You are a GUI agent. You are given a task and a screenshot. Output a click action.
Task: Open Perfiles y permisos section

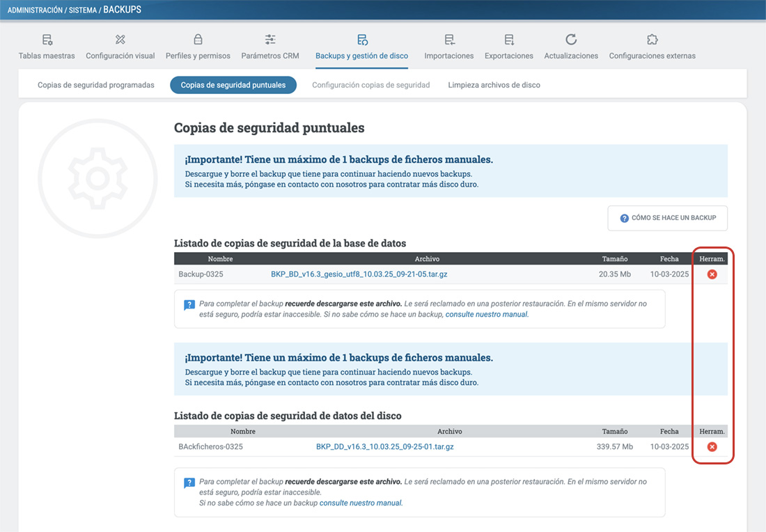coord(198,56)
